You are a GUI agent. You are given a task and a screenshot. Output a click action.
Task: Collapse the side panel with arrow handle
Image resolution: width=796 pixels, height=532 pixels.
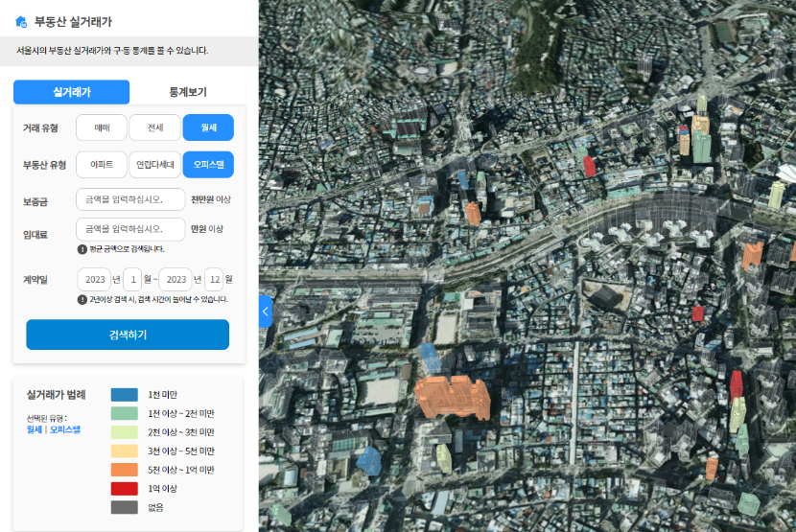[266, 312]
